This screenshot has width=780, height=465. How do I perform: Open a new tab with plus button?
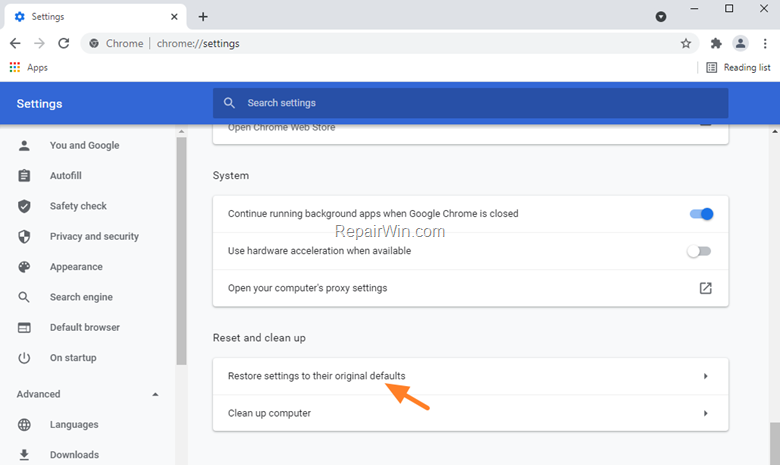[x=203, y=16]
